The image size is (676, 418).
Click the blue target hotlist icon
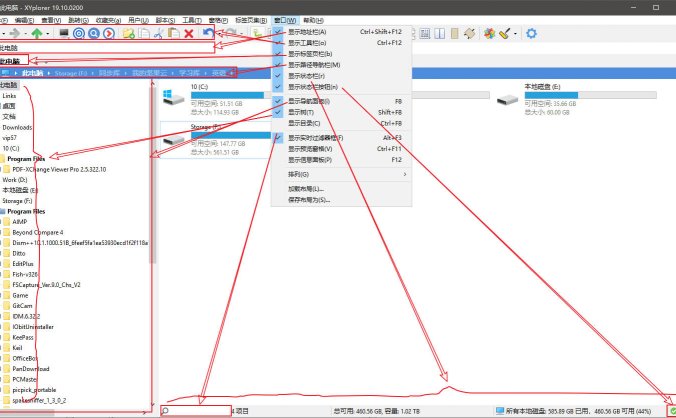pos(79,33)
